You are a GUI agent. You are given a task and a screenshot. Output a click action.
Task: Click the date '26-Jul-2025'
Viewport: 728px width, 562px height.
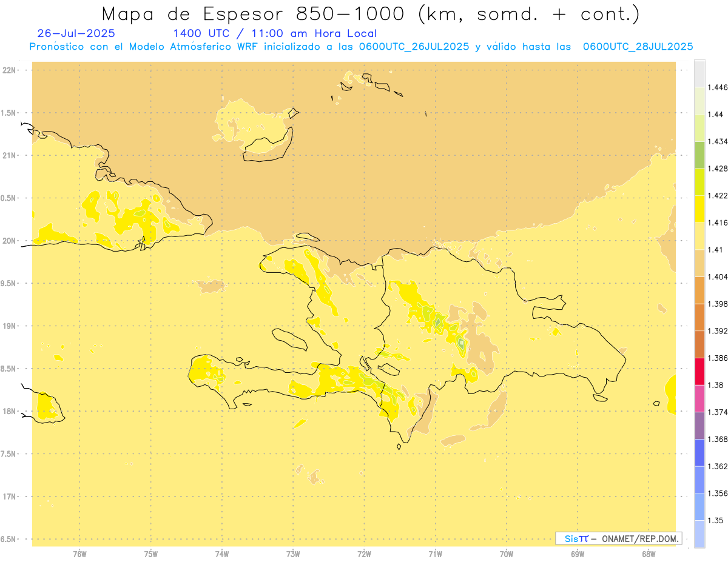pyautogui.click(x=76, y=33)
